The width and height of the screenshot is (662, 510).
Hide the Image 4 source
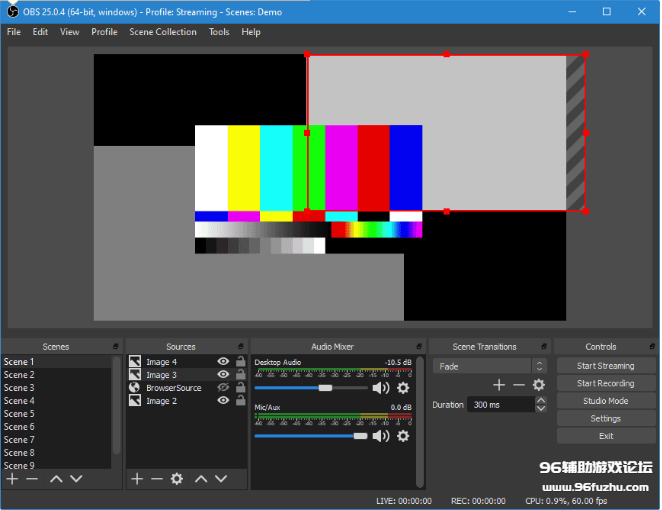(223, 362)
